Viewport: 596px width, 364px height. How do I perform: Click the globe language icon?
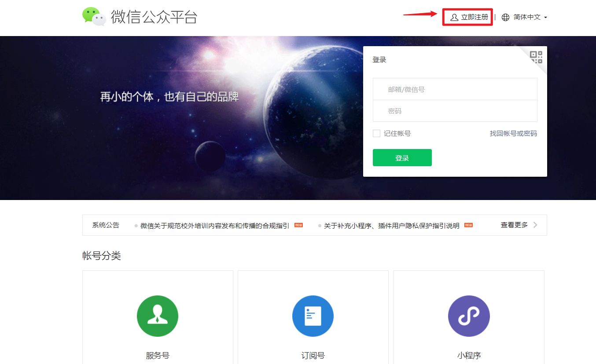click(x=506, y=18)
